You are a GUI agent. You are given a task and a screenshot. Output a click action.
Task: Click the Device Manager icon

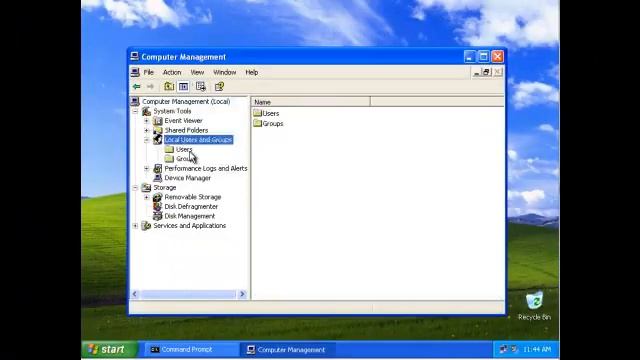pyautogui.click(x=158, y=178)
